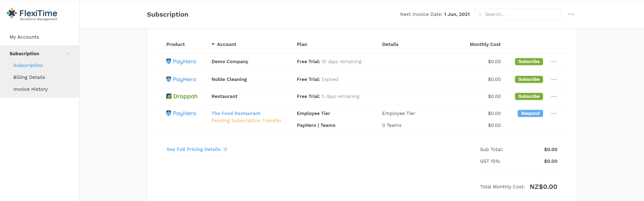Click Droppah logo in Restaurant row
This screenshot has height=201, width=644.
[x=182, y=96]
